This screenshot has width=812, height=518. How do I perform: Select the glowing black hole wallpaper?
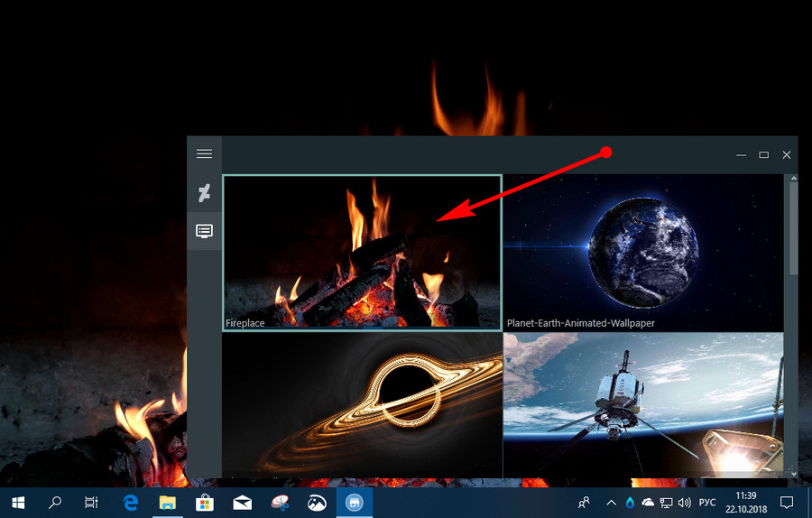click(362, 403)
